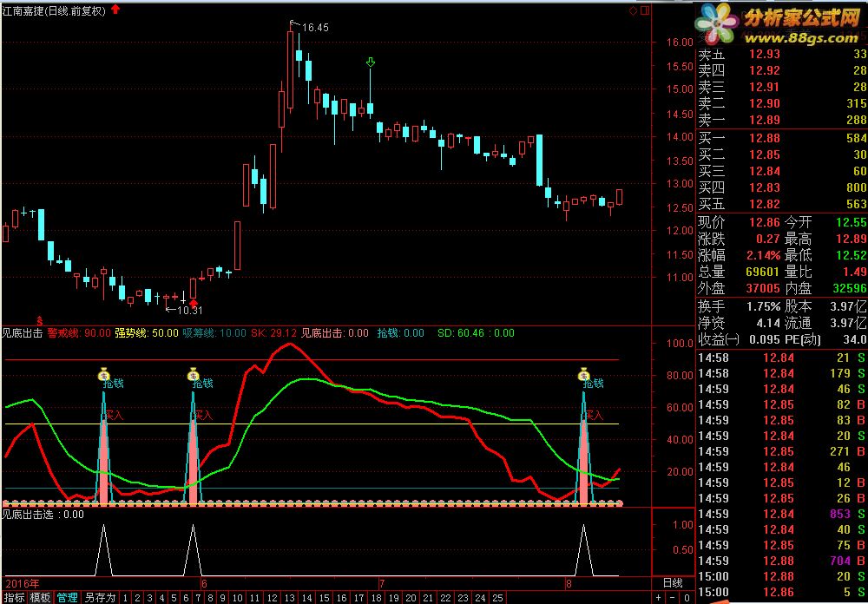
Task: Click the second 抢钱 money bag icon
Action: 194,375
